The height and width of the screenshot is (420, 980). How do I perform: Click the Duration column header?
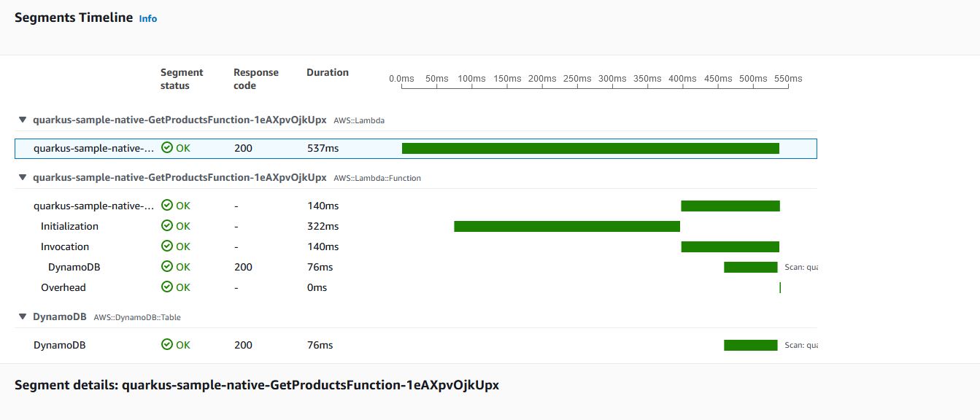(x=328, y=72)
